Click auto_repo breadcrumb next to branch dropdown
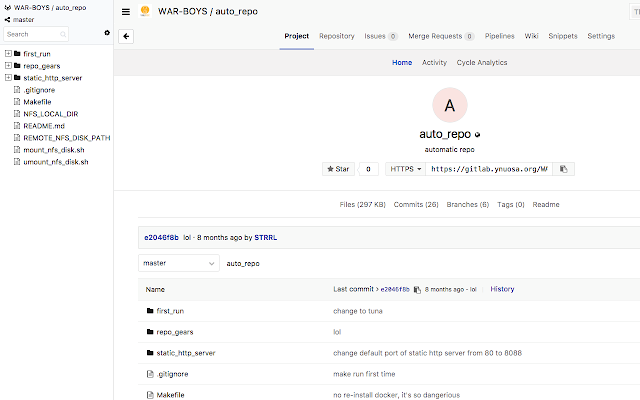This screenshot has height=400, width=640. coord(243,264)
